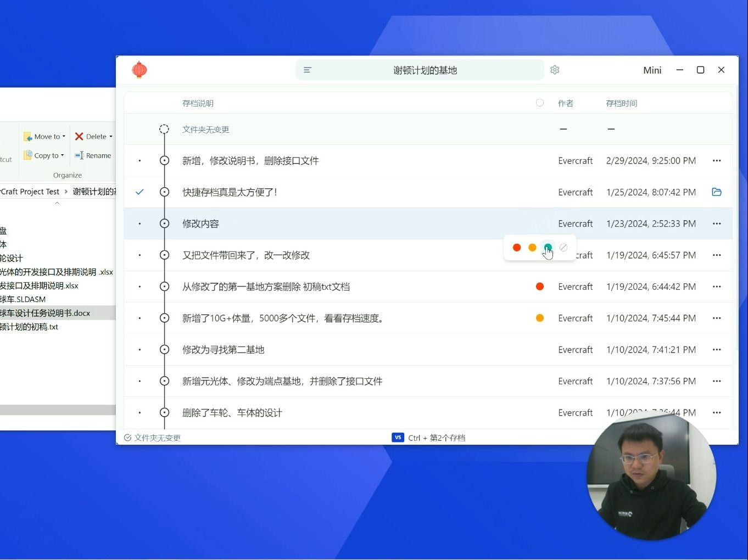
Task: Select the 修改为寻找第二基地 archive entry
Action: pos(428,350)
